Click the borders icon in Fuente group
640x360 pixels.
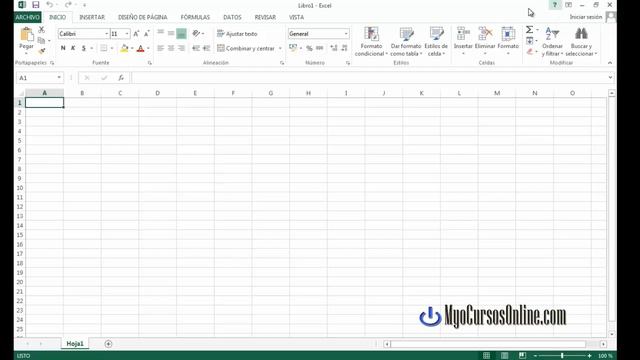[x=104, y=49]
